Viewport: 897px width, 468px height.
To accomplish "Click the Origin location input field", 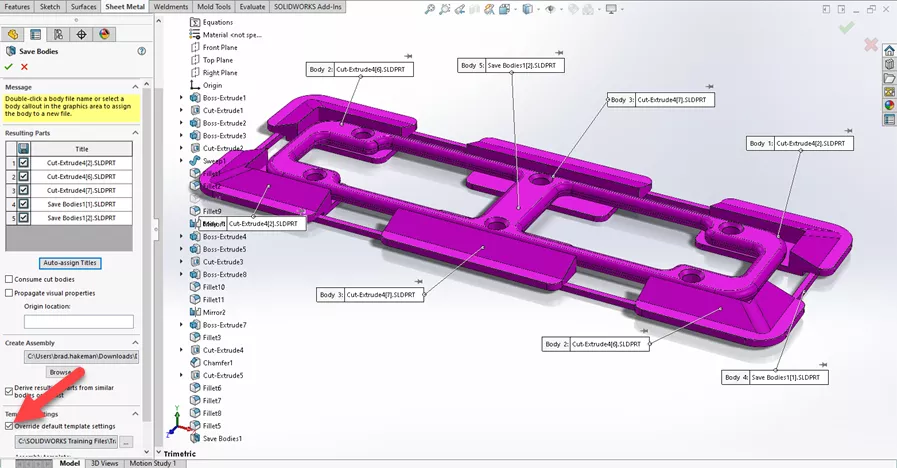I will click(79, 322).
